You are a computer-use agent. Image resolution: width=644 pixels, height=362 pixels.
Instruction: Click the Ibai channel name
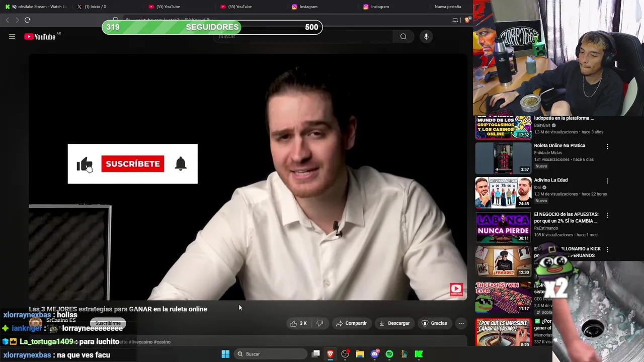(537, 187)
